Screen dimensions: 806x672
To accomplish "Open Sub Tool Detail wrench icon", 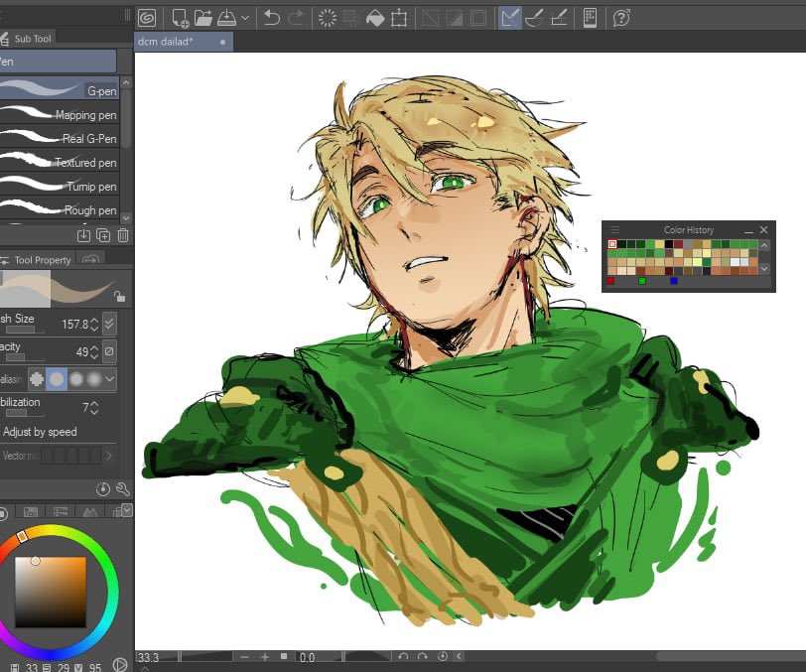I will tap(123, 489).
